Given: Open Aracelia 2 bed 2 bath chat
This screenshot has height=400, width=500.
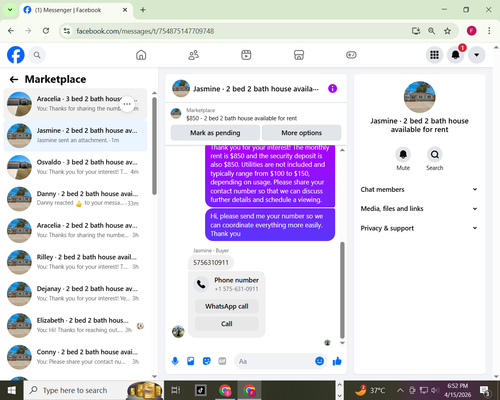Looking at the screenshot, I should (75, 230).
